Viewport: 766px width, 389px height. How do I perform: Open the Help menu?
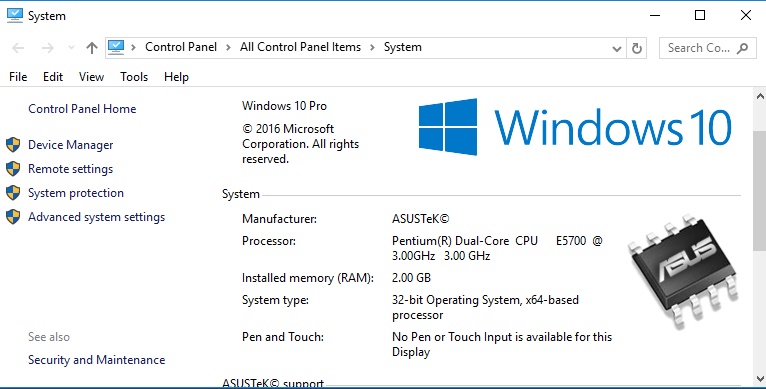[x=176, y=77]
